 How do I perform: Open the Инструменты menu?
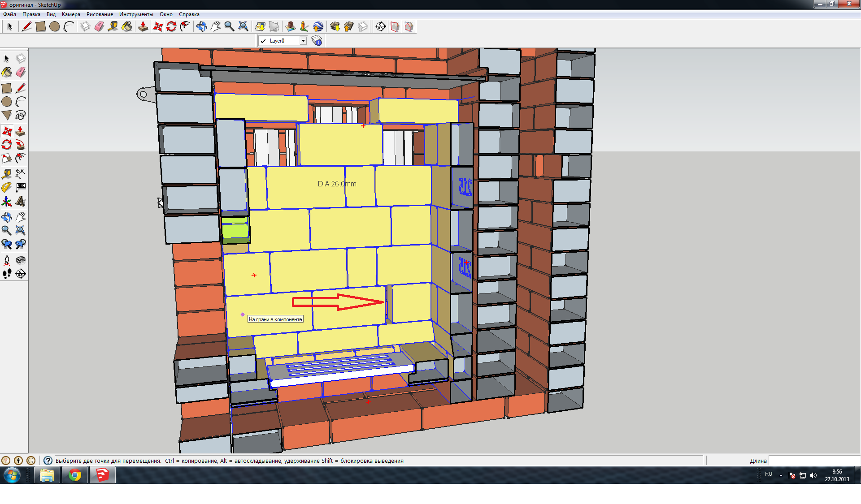pos(136,14)
